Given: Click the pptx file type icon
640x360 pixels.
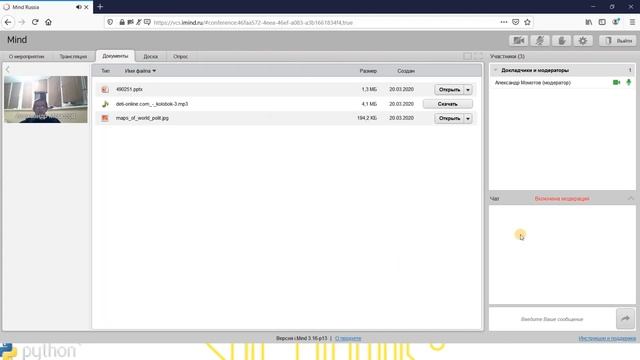Looking at the screenshot, I should [x=105, y=89].
